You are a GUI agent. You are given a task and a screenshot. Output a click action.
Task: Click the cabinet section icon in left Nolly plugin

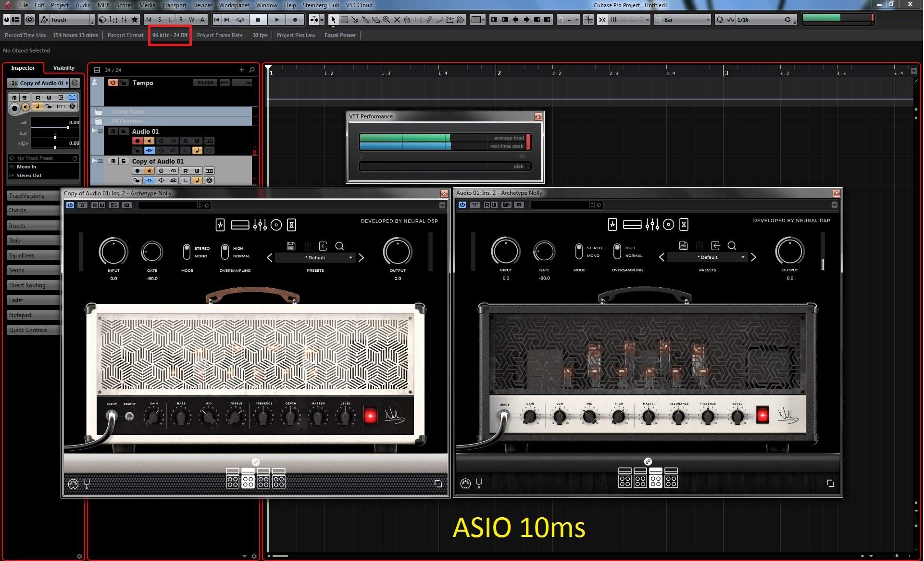point(276,225)
